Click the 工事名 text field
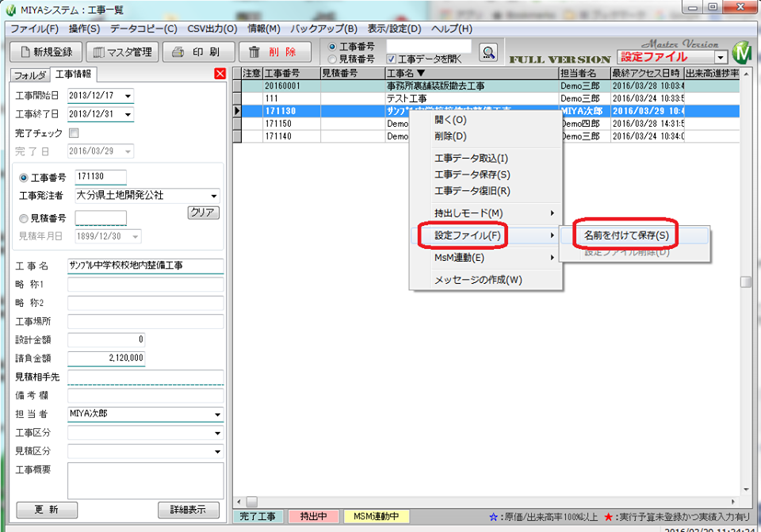761x532 pixels. 145,266
